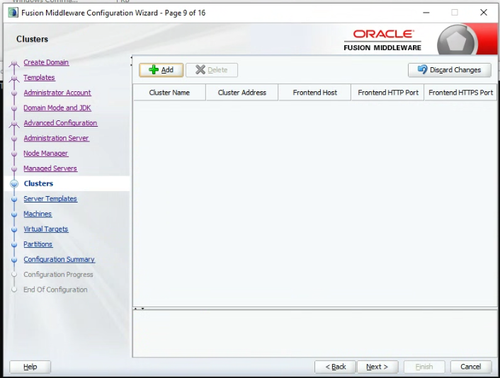The width and height of the screenshot is (500, 378).
Task: Open the Administrator Account step
Action: pos(57,93)
